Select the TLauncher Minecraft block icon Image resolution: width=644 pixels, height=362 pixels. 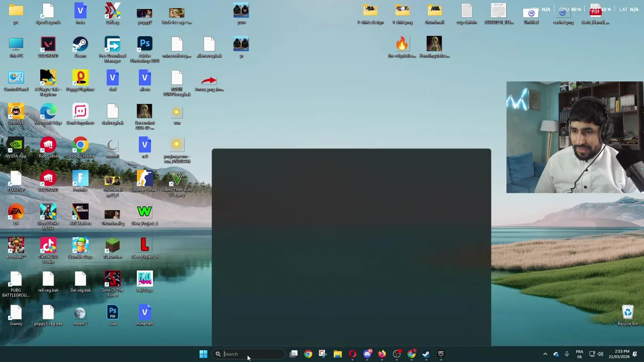(x=112, y=248)
